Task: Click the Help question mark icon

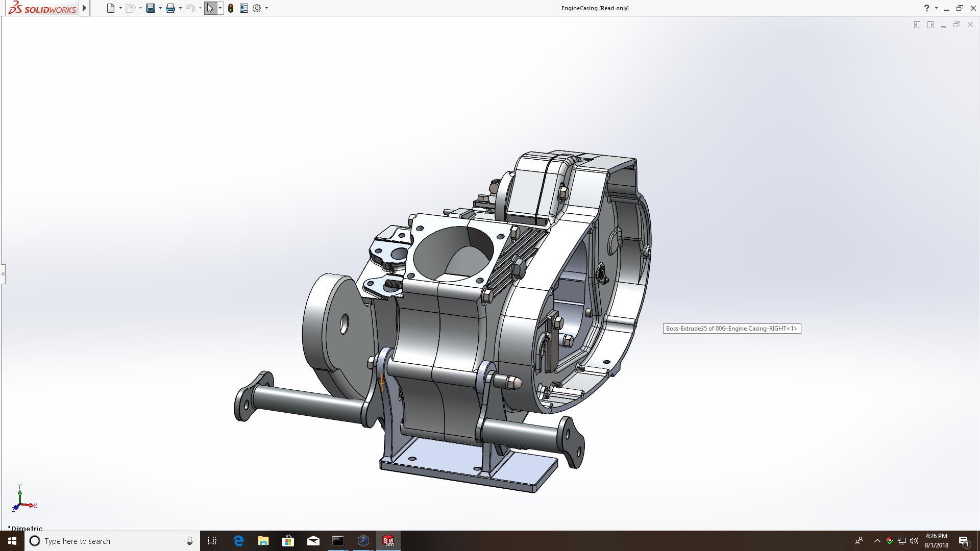Action: tap(926, 8)
